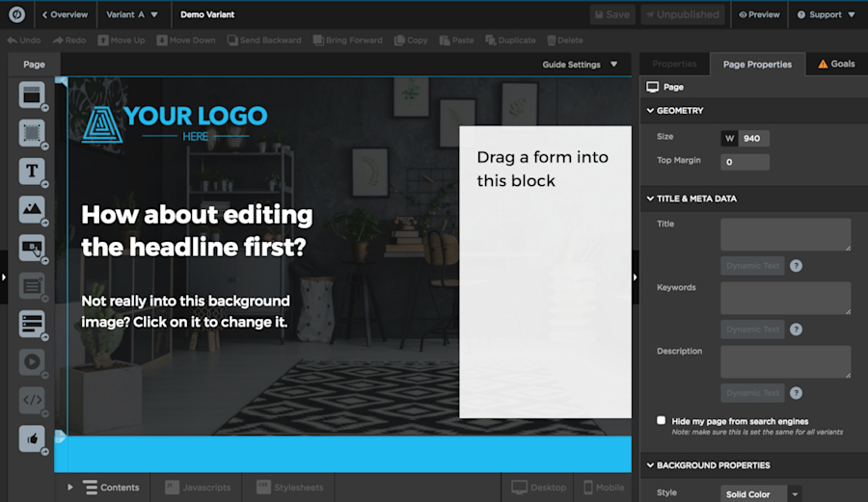The image size is (868, 502).
Task: Select the Button widget
Action: [x=32, y=248]
